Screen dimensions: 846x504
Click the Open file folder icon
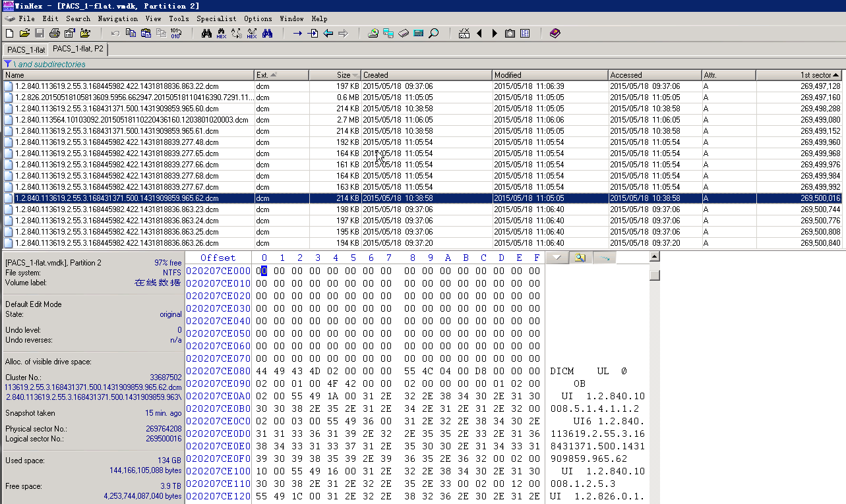(x=24, y=33)
